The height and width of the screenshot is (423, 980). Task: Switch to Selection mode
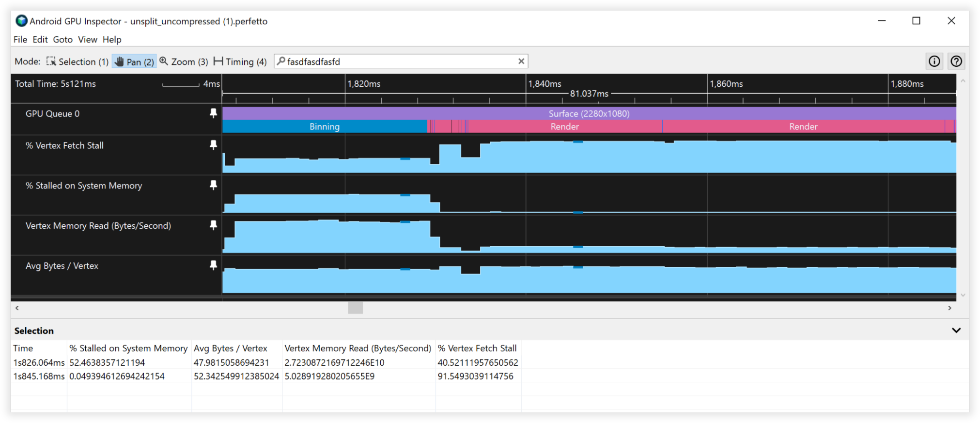[x=78, y=62]
